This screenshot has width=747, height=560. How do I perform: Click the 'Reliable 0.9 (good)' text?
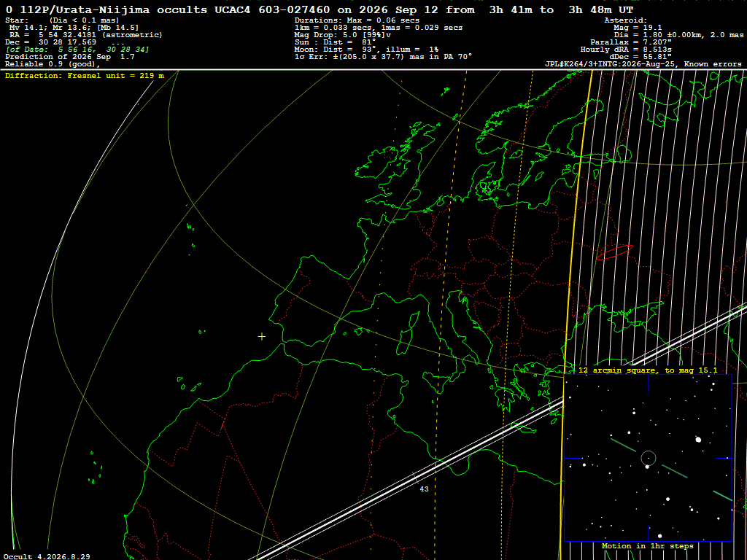point(53,64)
